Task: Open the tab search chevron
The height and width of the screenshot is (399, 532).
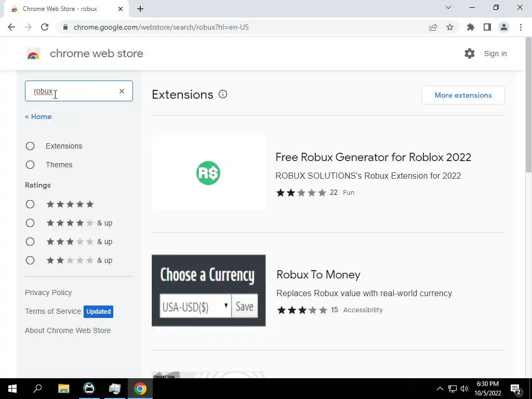Action: (x=448, y=7)
